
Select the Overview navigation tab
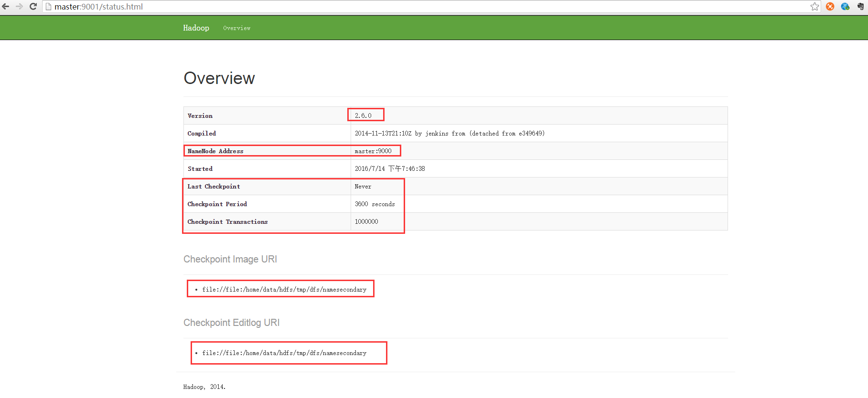point(236,28)
